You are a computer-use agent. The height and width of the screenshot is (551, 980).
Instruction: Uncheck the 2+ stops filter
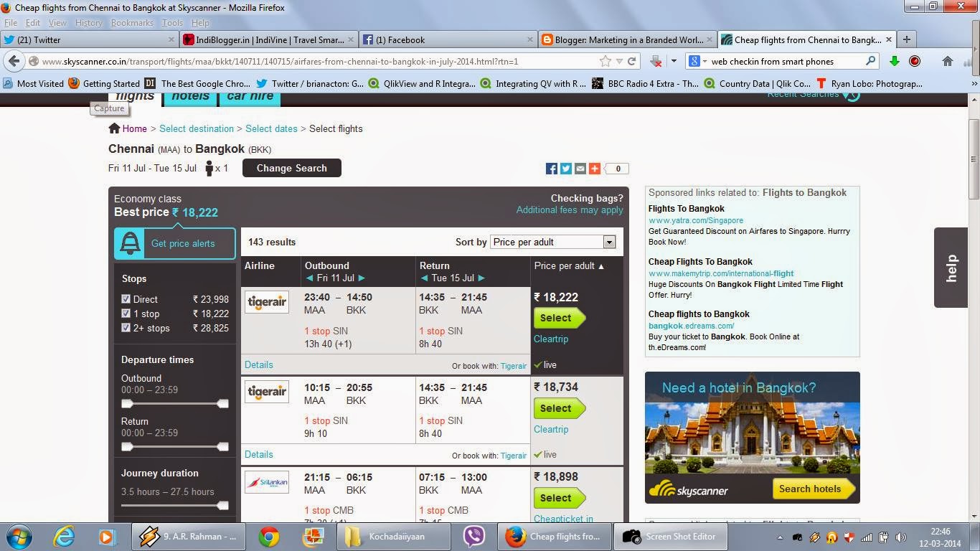[x=126, y=328]
